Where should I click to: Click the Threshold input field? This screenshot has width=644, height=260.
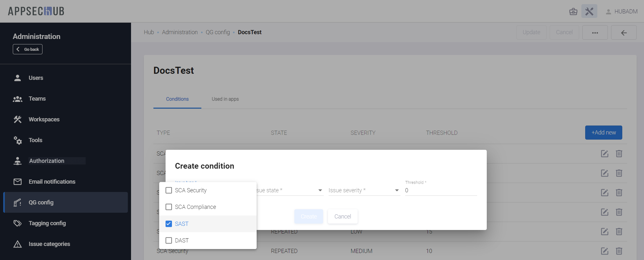(441, 190)
